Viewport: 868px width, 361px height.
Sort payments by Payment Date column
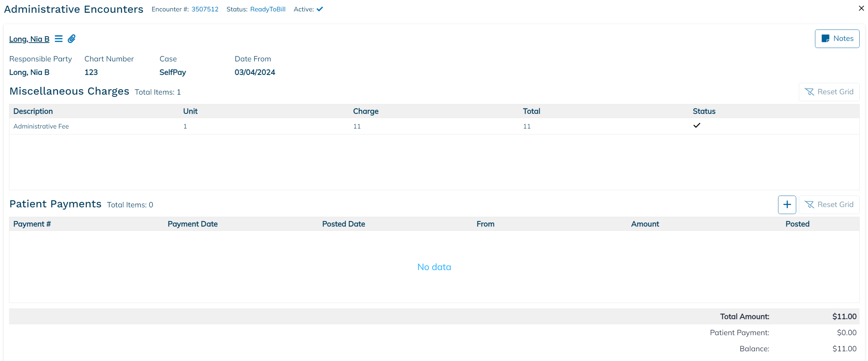[x=192, y=224]
